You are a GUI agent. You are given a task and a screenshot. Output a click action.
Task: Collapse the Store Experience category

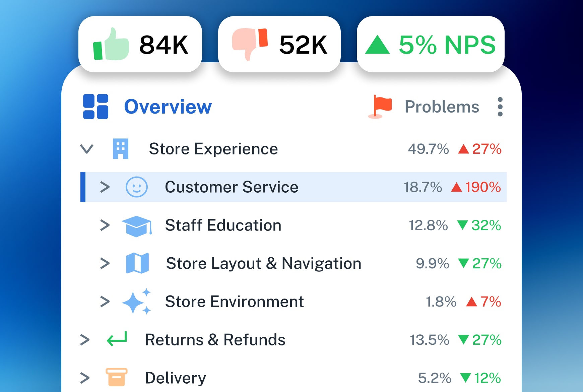pos(86,149)
